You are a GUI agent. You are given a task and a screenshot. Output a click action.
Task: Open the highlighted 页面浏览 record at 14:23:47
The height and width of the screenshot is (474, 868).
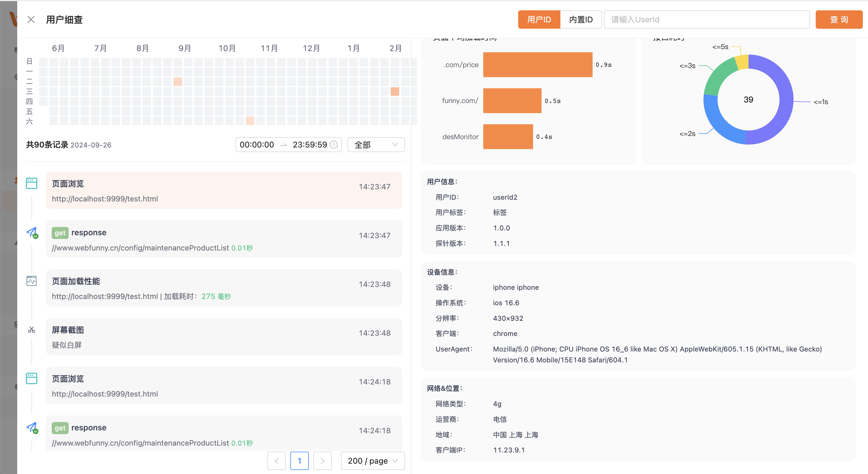click(x=224, y=190)
